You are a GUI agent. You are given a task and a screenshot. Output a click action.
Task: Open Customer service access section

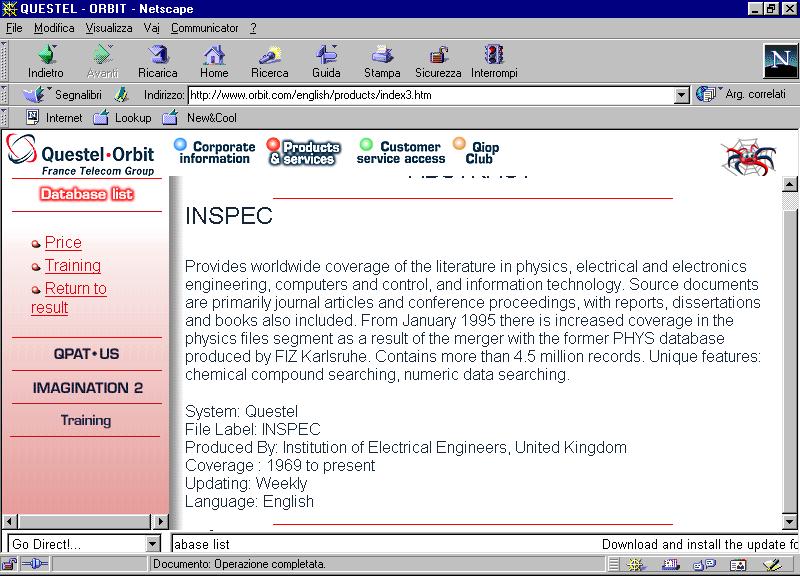401,152
